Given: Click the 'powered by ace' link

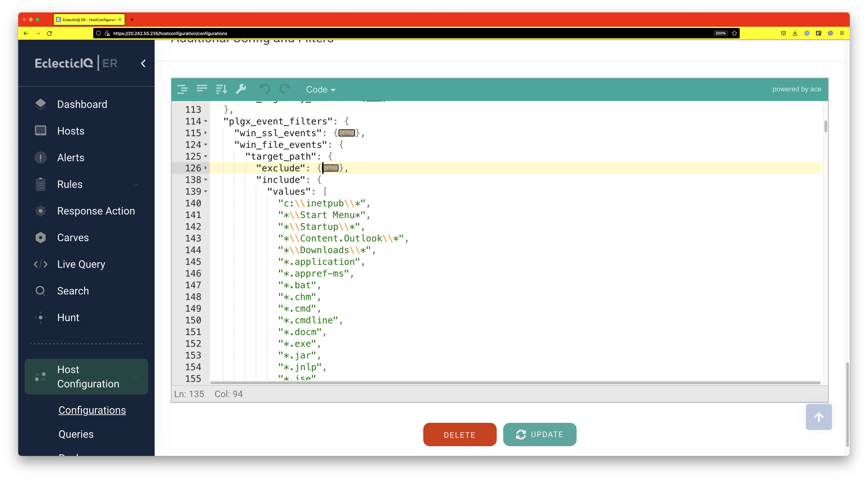Looking at the screenshot, I should (x=797, y=89).
